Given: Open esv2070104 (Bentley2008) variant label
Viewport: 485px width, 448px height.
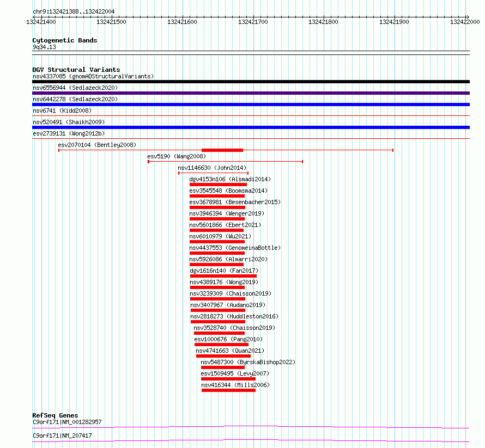Looking at the screenshot, I should pos(97,145).
